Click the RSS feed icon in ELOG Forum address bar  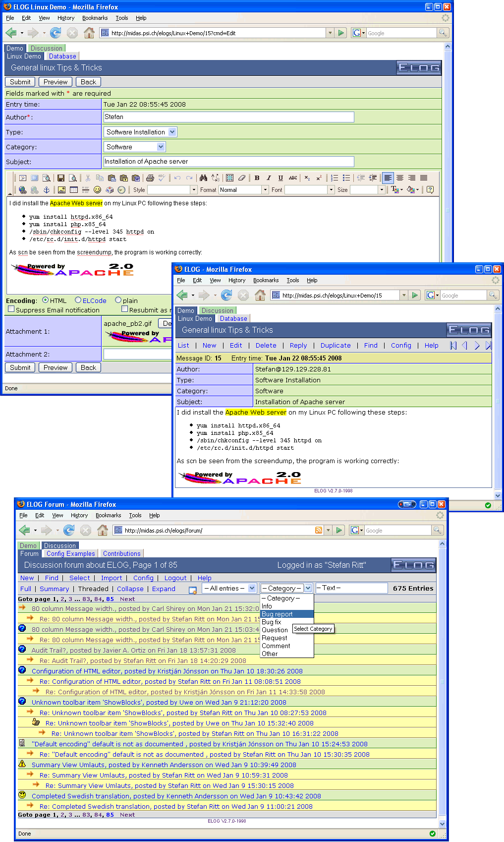coord(319,531)
